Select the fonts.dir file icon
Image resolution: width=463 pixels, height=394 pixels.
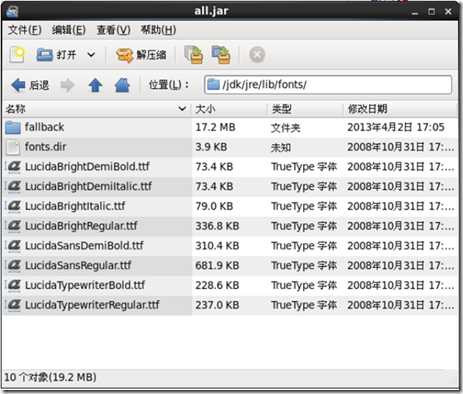click(x=13, y=147)
